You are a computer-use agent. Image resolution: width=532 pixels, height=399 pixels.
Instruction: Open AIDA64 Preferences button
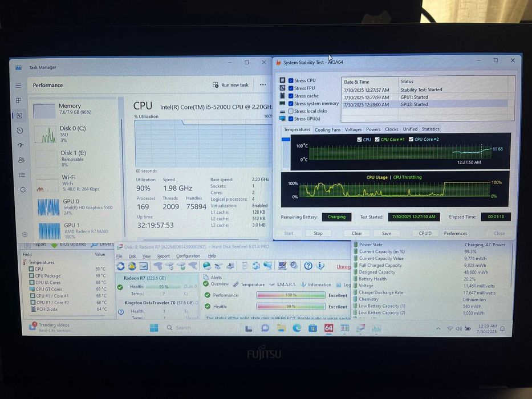pos(456,234)
